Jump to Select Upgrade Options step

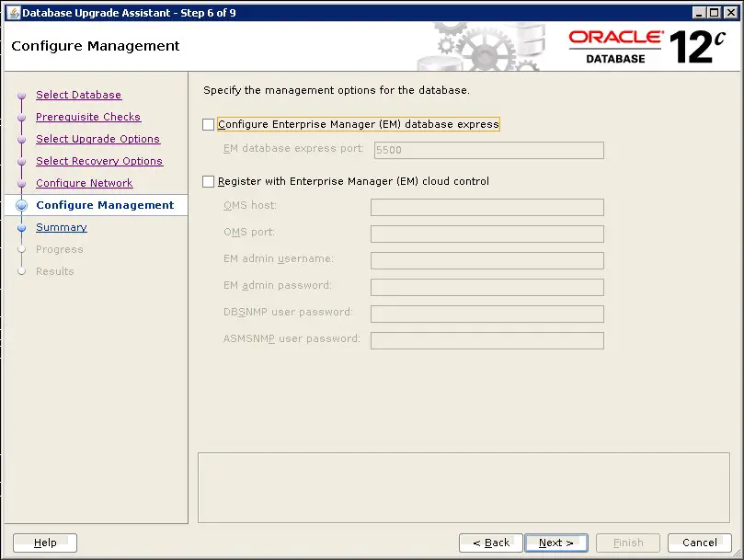[97, 139]
